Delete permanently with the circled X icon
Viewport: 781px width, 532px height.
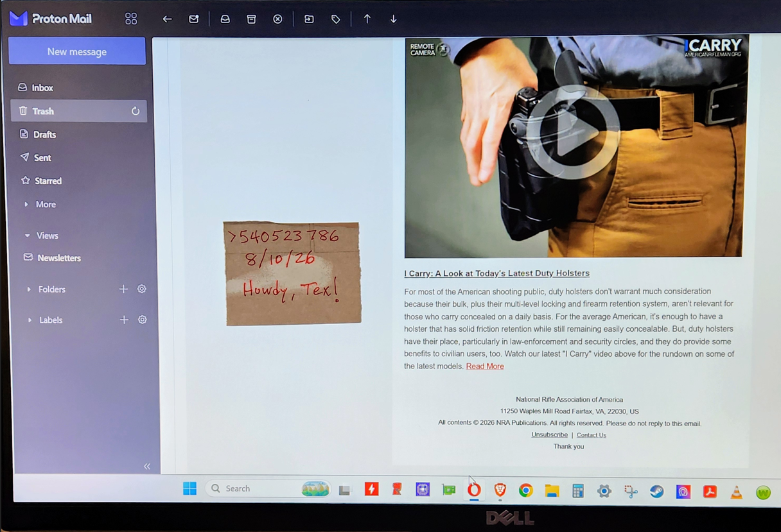coord(277,19)
